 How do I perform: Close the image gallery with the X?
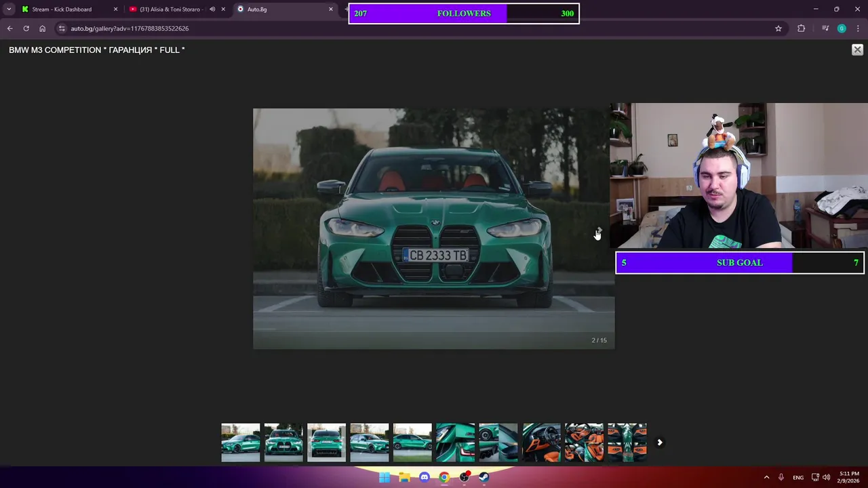pyautogui.click(x=857, y=49)
